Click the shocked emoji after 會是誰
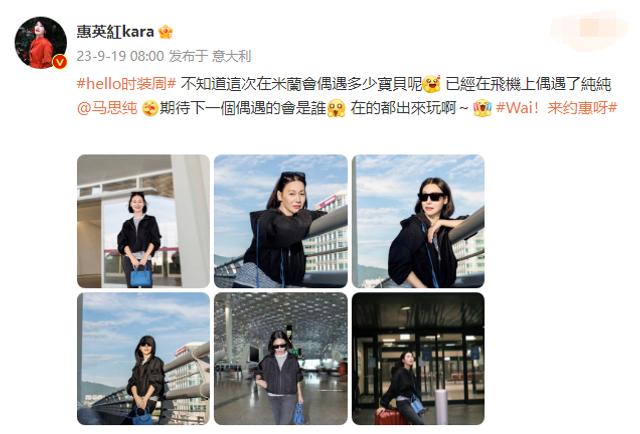 click(x=336, y=108)
